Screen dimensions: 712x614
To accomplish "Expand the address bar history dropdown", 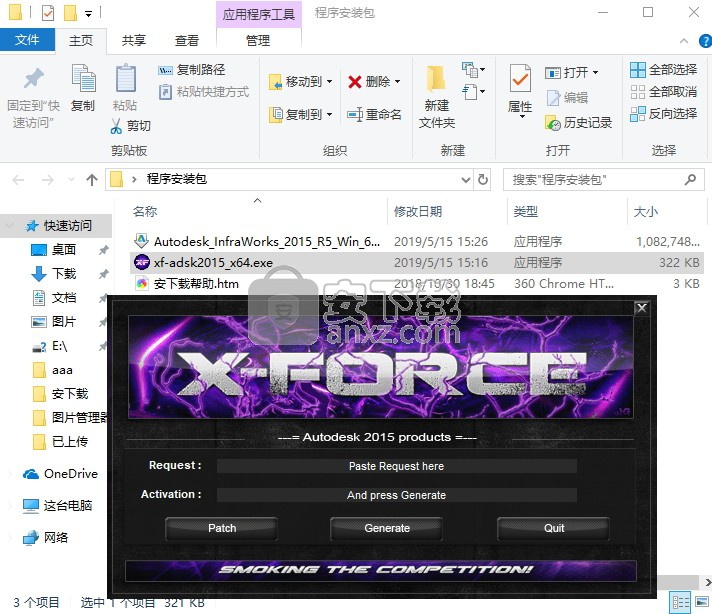I will (x=465, y=180).
